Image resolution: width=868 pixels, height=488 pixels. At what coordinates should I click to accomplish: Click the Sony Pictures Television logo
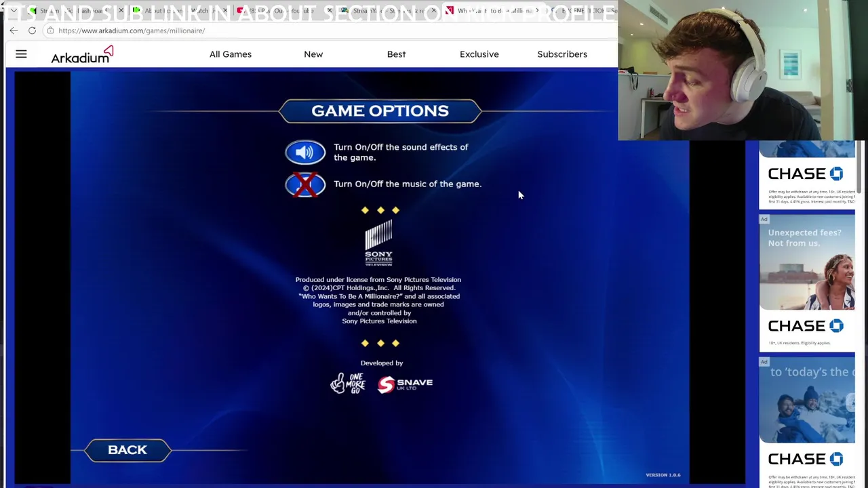click(378, 243)
